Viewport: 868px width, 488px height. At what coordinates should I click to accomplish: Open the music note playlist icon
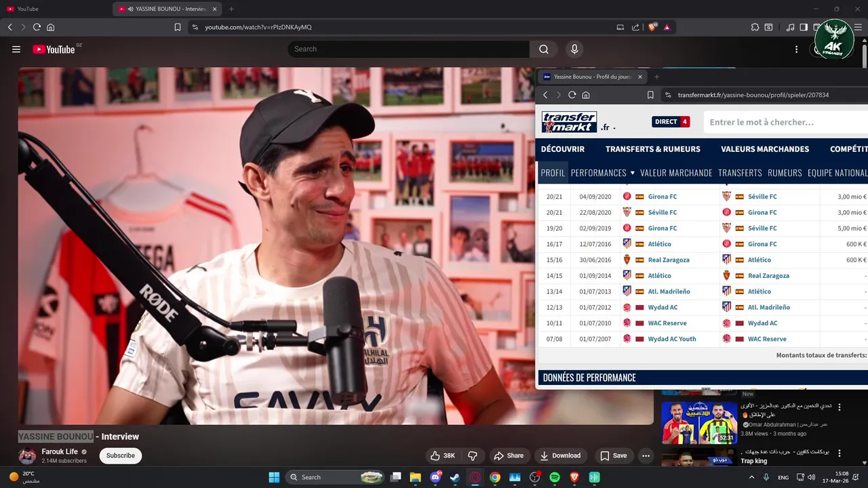(790, 27)
